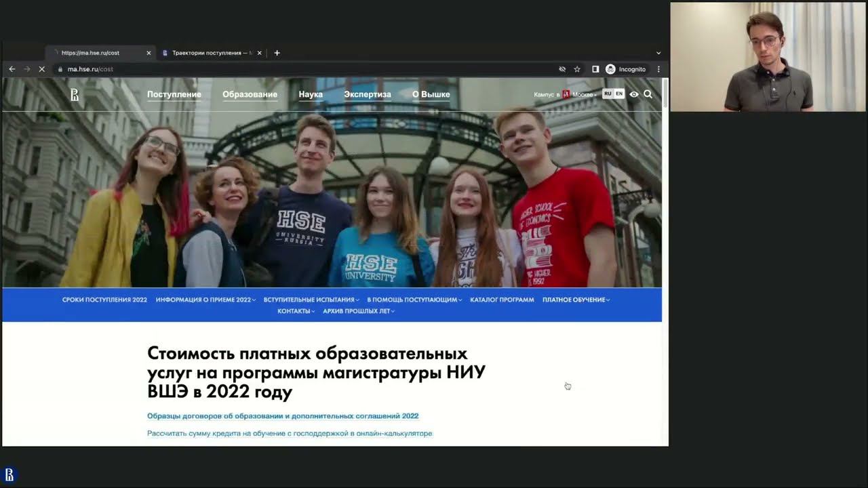This screenshot has height=488, width=868.
Task: Expand Платное обучение menu
Action: coord(576,300)
